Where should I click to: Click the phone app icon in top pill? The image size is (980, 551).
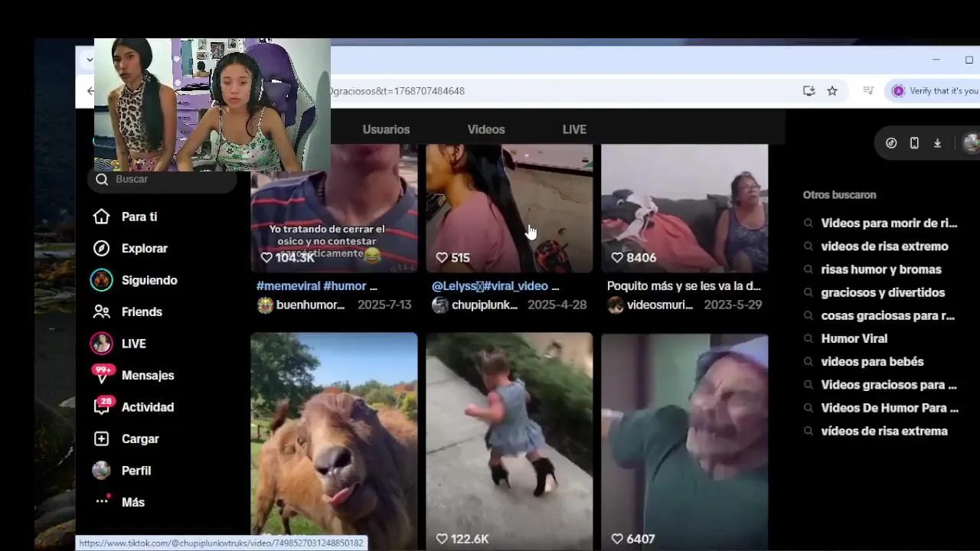(x=914, y=143)
